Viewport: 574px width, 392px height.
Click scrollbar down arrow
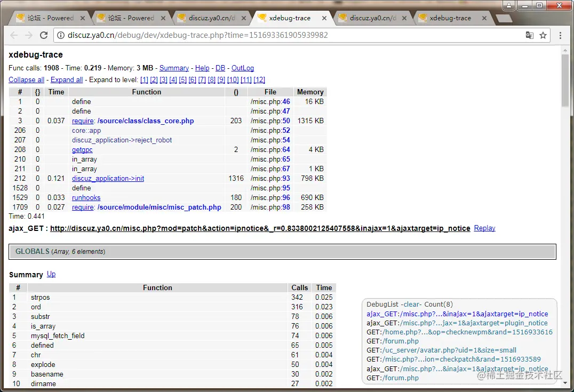(x=565, y=383)
